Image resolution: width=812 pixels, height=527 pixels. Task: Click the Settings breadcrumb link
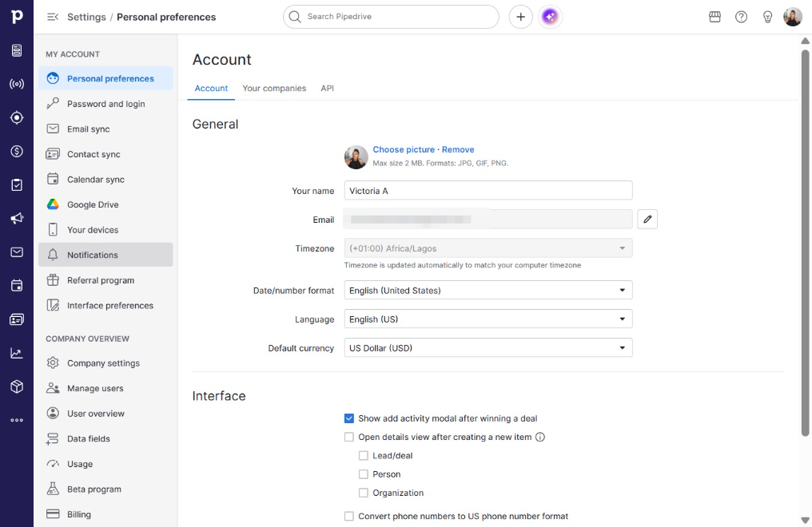pyautogui.click(x=86, y=17)
